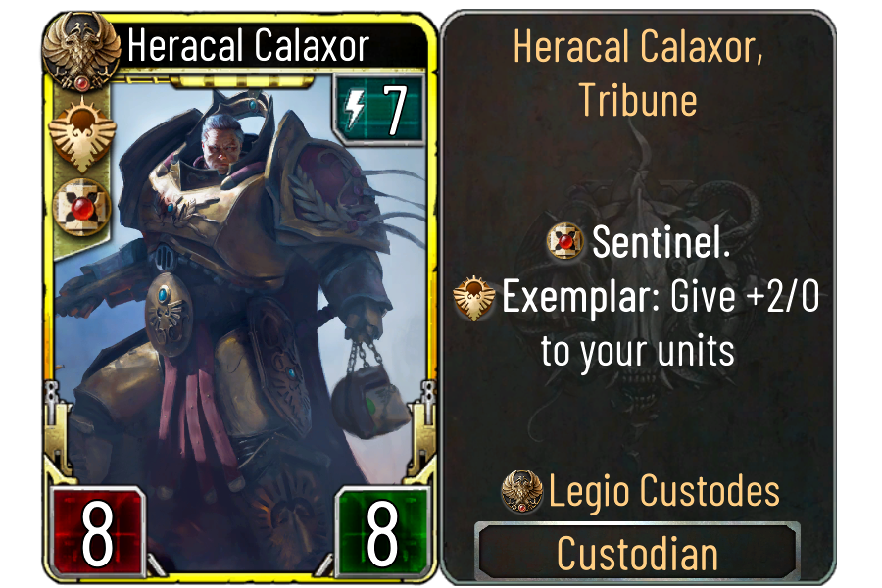Click the green health value 8
The width and height of the screenshot is (882, 588).
coord(382,532)
